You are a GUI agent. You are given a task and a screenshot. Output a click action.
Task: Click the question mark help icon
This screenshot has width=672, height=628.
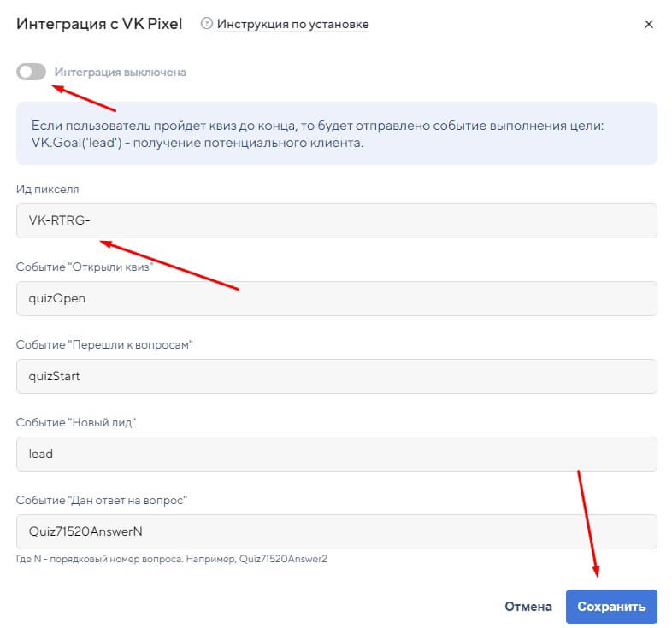click(206, 24)
